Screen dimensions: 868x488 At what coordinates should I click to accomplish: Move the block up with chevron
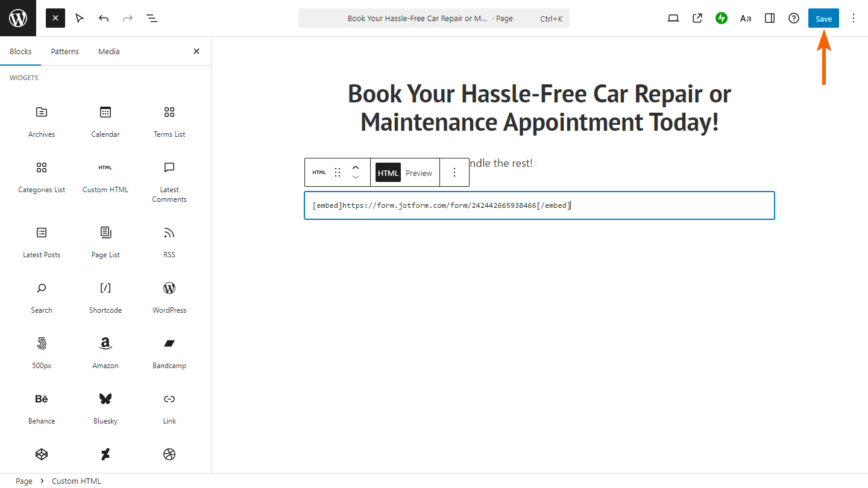pos(356,167)
